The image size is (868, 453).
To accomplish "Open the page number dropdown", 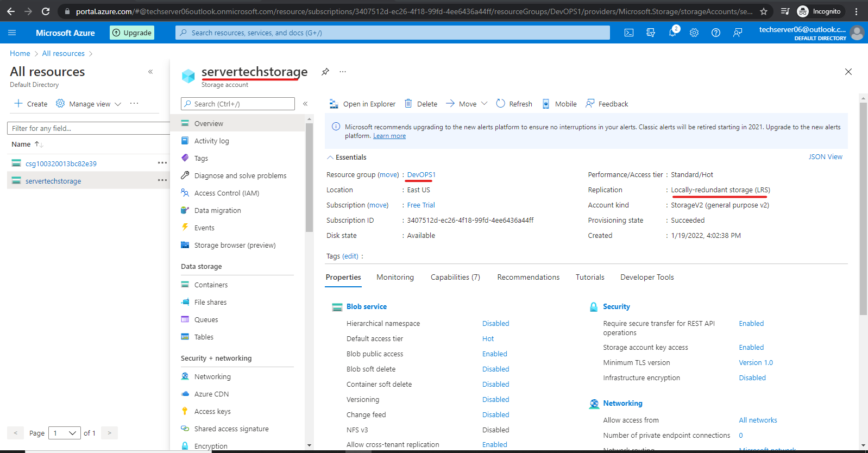I will (x=65, y=433).
